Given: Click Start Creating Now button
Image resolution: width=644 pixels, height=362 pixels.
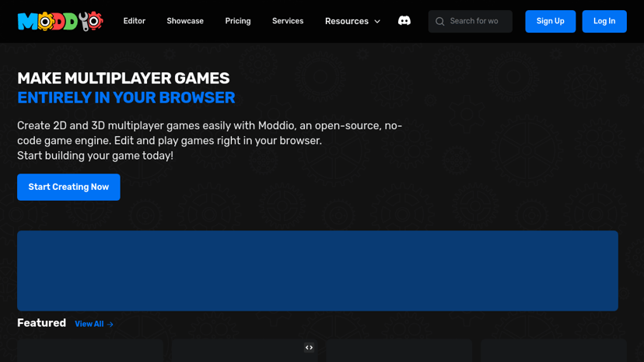Looking at the screenshot, I should click(x=68, y=187).
